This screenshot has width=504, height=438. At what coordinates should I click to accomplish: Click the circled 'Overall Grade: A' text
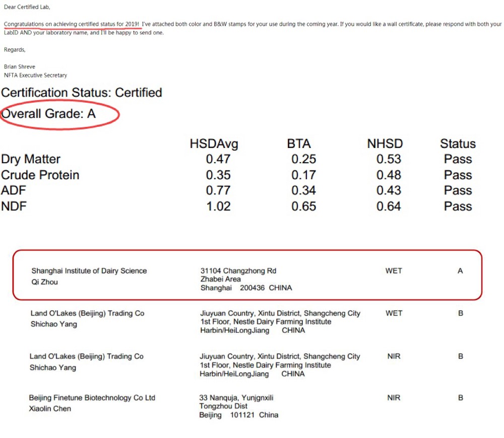(48, 114)
